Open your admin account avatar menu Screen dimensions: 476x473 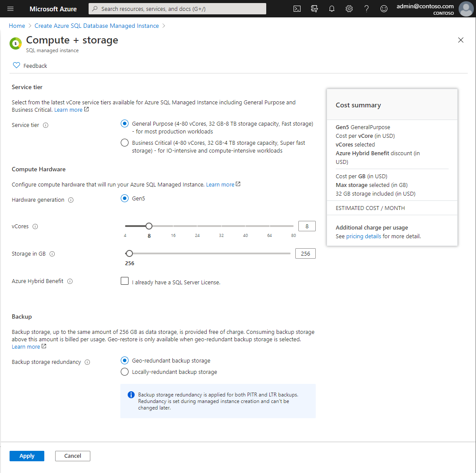click(466, 9)
